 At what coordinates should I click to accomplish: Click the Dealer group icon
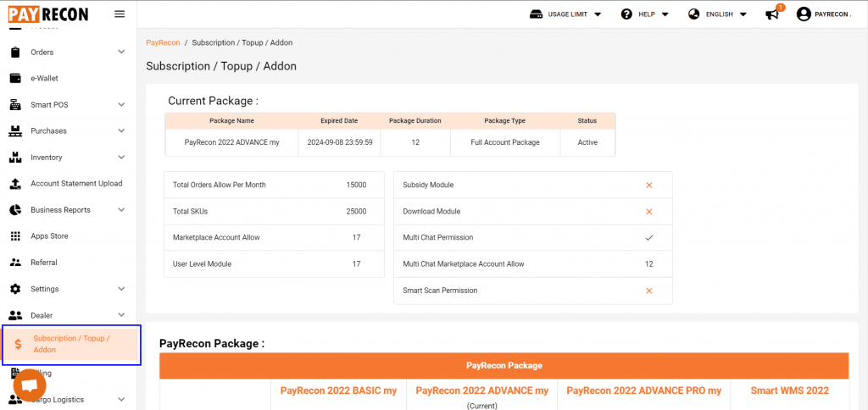[15, 315]
